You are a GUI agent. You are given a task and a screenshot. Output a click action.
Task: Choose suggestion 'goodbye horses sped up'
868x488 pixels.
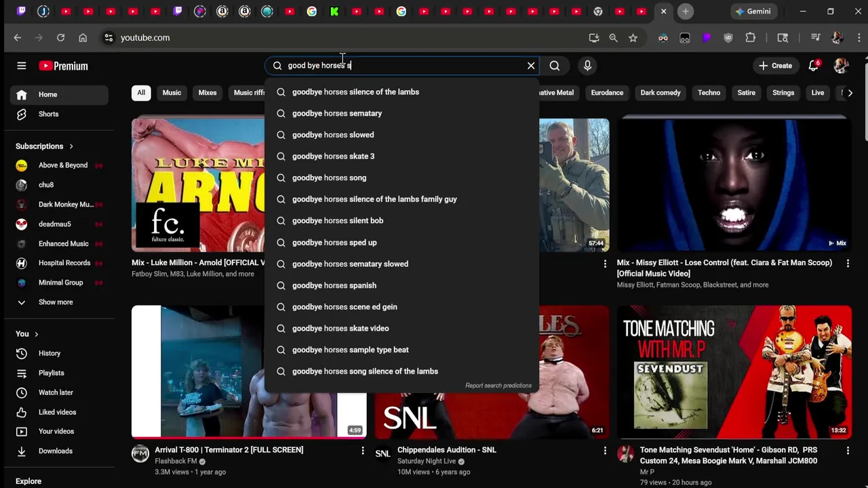[401, 243]
